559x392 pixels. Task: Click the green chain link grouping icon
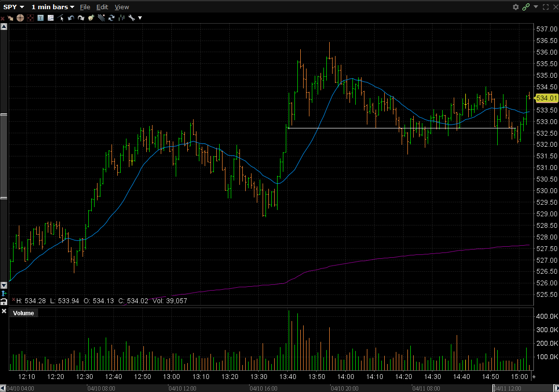coord(526,7)
